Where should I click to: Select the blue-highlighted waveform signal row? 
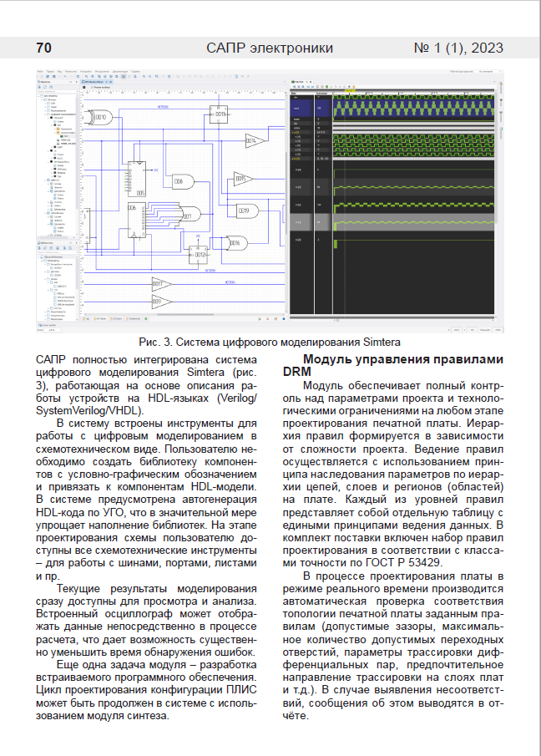392,109
